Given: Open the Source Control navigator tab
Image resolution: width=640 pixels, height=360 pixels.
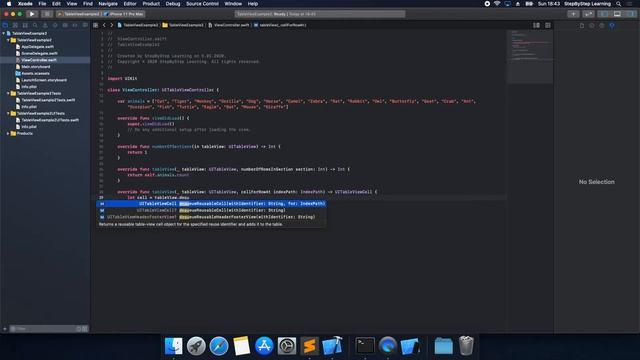Looking at the screenshot, I should 15,25.
